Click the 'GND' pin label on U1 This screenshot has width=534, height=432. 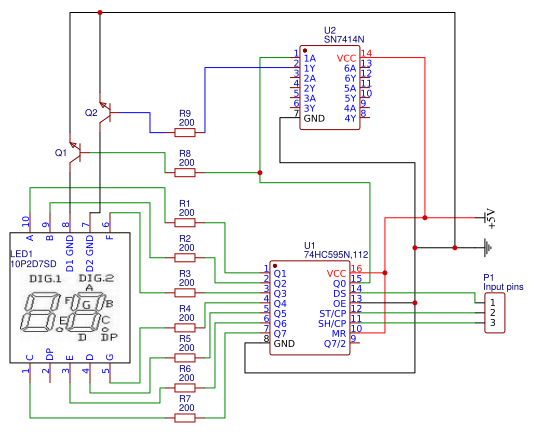click(x=284, y=343)
